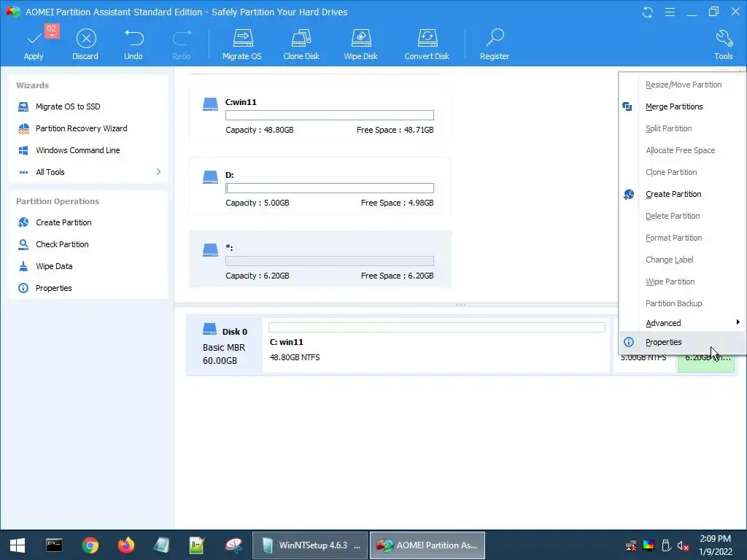The height and width of the screenshot is (560, 747).
Task: Start Convert Disk from the toolbar
Action: pos(427,45)
